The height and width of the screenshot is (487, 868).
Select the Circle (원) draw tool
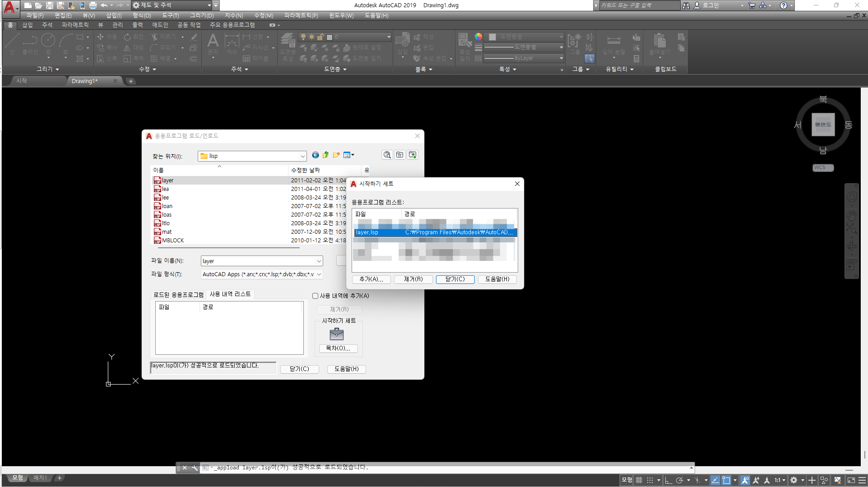click(48, 43)
